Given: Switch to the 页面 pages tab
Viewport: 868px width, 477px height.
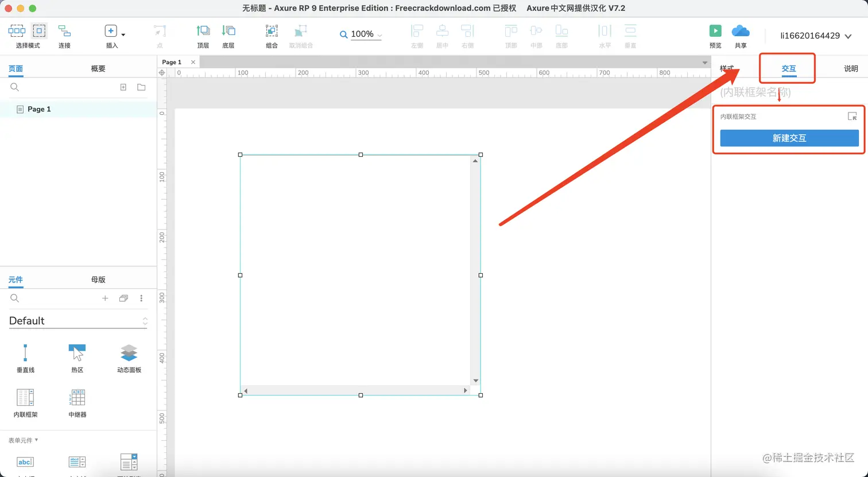Looking at the screenshot, I should [x=15, y=68].
